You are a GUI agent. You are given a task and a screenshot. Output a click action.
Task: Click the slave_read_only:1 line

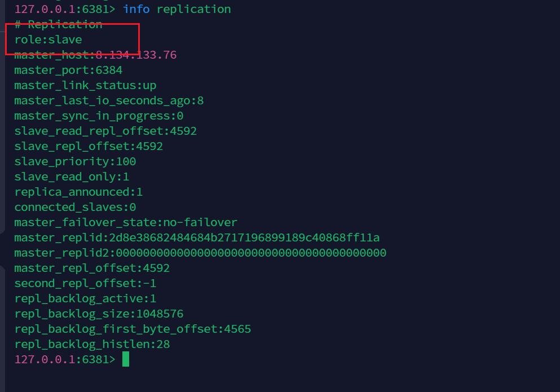pos(72,177)
